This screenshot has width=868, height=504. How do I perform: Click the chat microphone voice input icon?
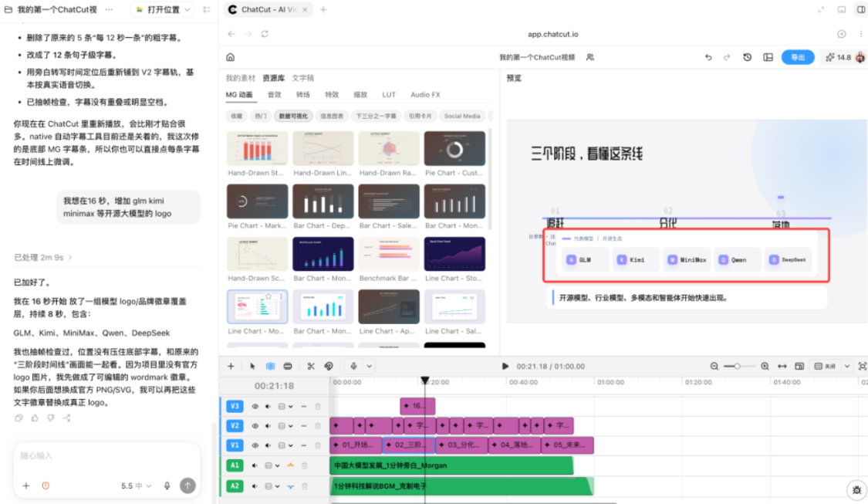coord(167,485)
